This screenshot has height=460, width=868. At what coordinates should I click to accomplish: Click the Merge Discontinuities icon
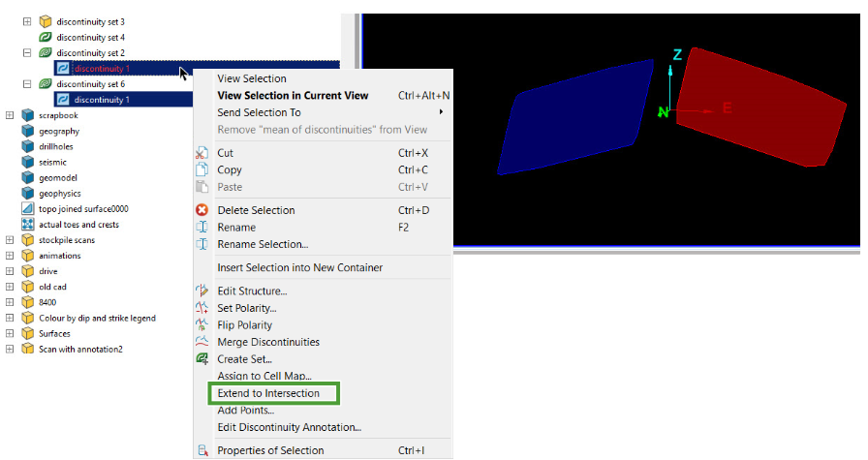pos(202,342)
